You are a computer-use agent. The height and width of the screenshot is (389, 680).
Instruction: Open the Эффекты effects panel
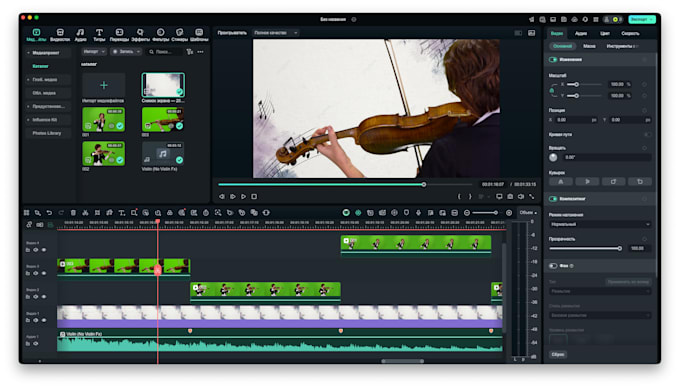pos(140,35)
